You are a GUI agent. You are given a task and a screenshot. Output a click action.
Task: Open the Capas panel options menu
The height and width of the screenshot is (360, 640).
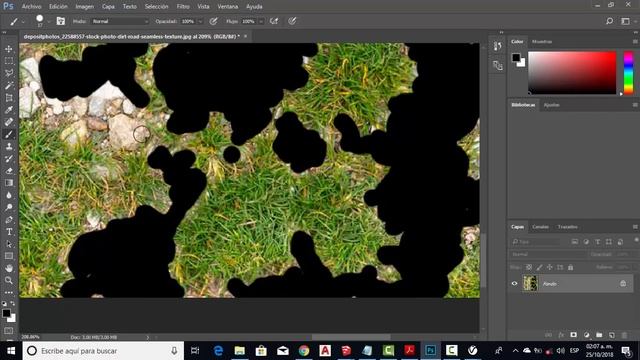[635, 227]
